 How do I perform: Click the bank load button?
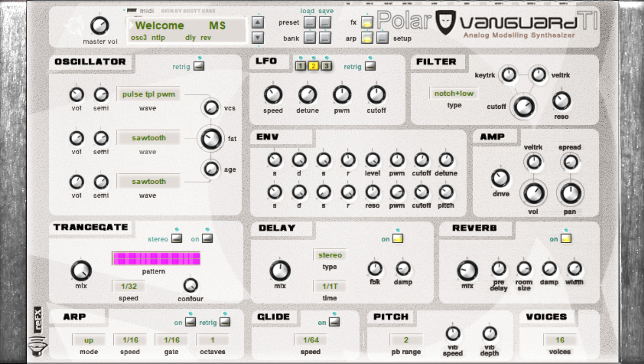pyautogui.click(x=310, y=38)
